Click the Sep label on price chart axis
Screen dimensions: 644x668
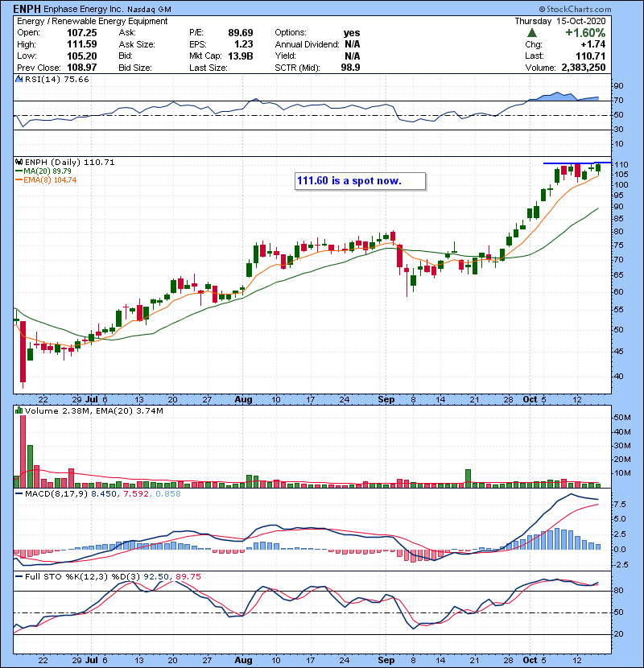[x=386, y=400]
